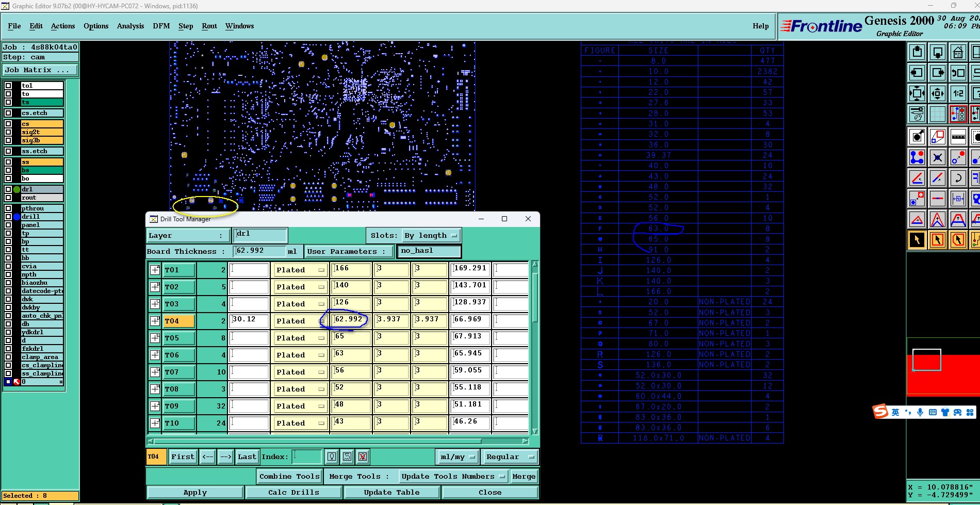Click the horizontal red-blue segment icon
The height and width of the screenshot is (505, 980).
pos(938,199)
